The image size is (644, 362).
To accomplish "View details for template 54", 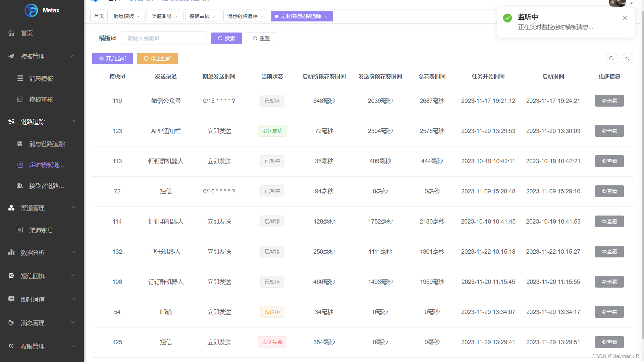I will 609,312.
